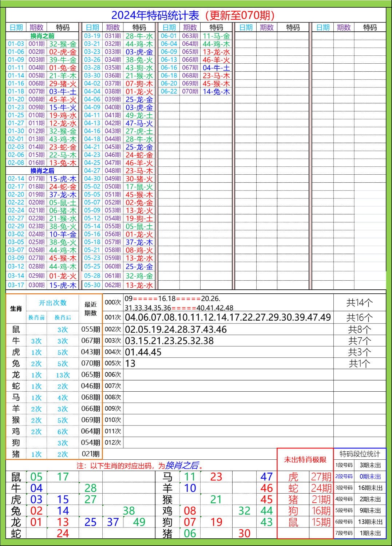The height and width of the screenshot is (546, 392).
Task: Click the 001期 period cell
Action: [36, 44]
